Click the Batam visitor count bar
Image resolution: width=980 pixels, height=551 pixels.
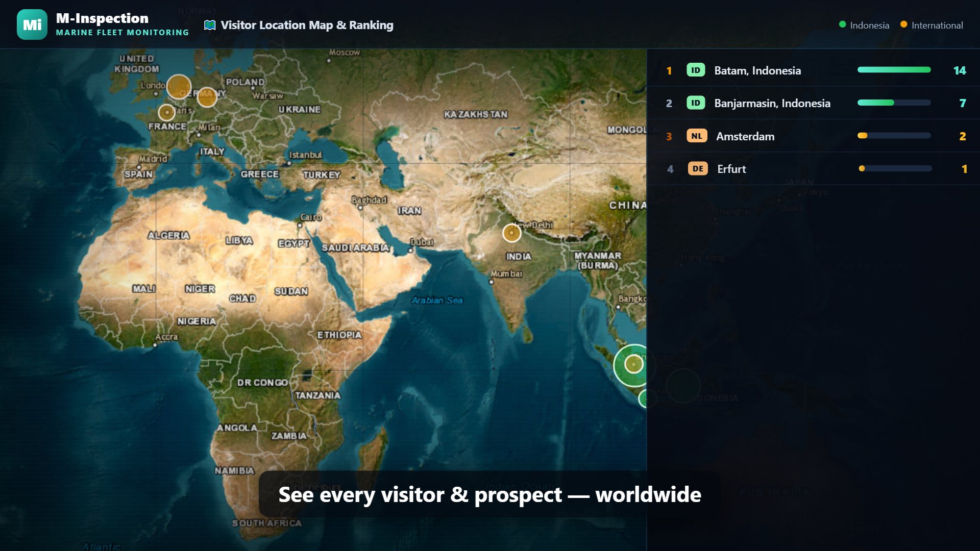894,70
